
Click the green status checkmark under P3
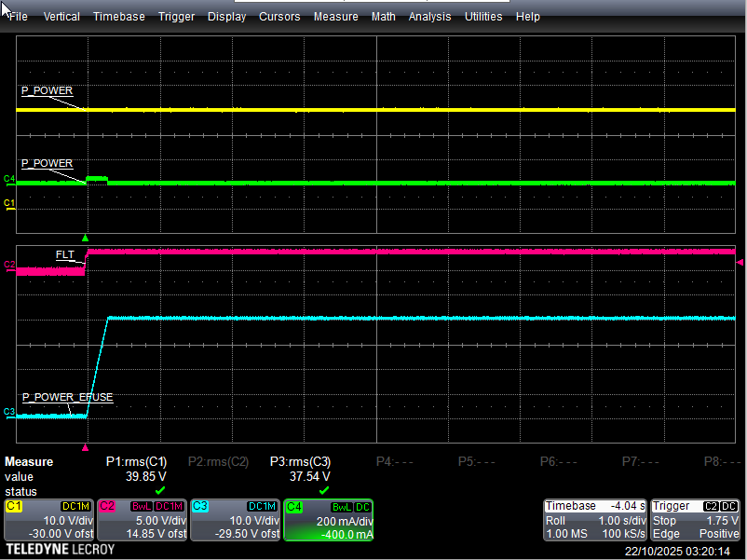click(324, 490)
